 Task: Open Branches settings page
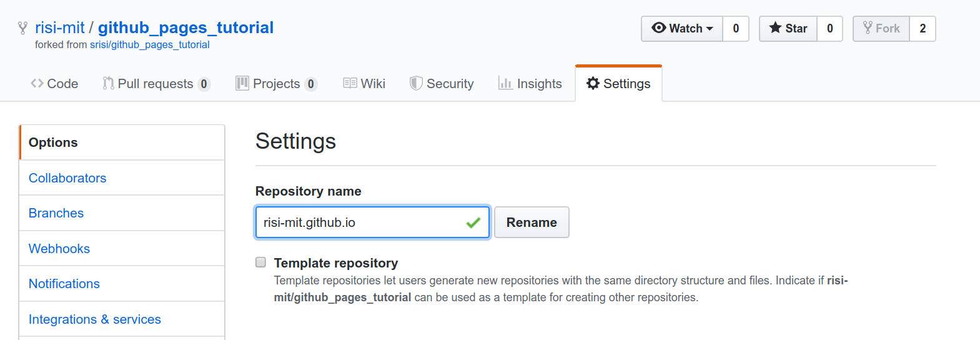[122, 213]
